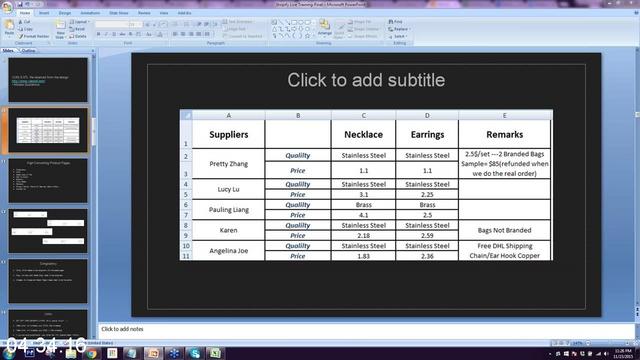Open the Layout dropdown
Viewport: 640px width, 360px height.
[x=79, y=22]
